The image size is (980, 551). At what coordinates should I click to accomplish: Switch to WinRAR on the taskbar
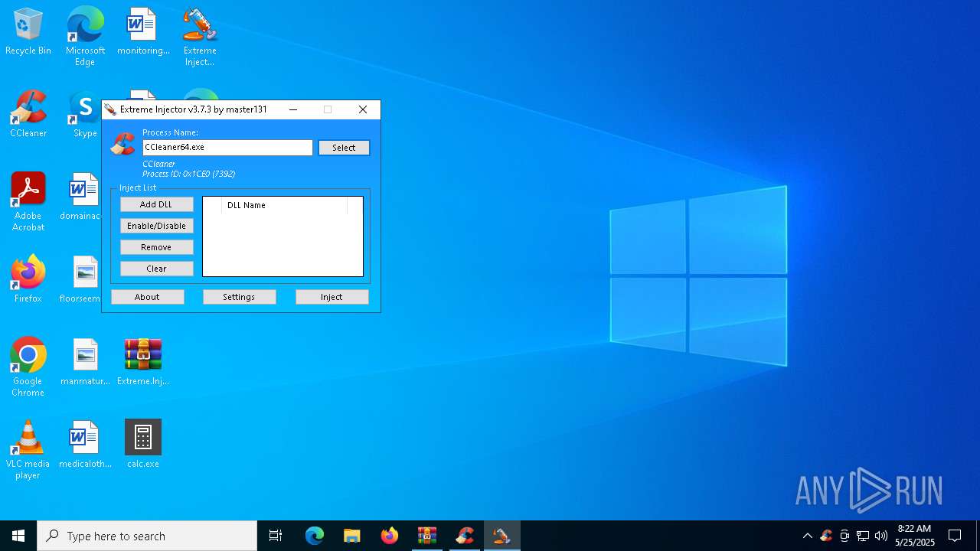point(427,536)
